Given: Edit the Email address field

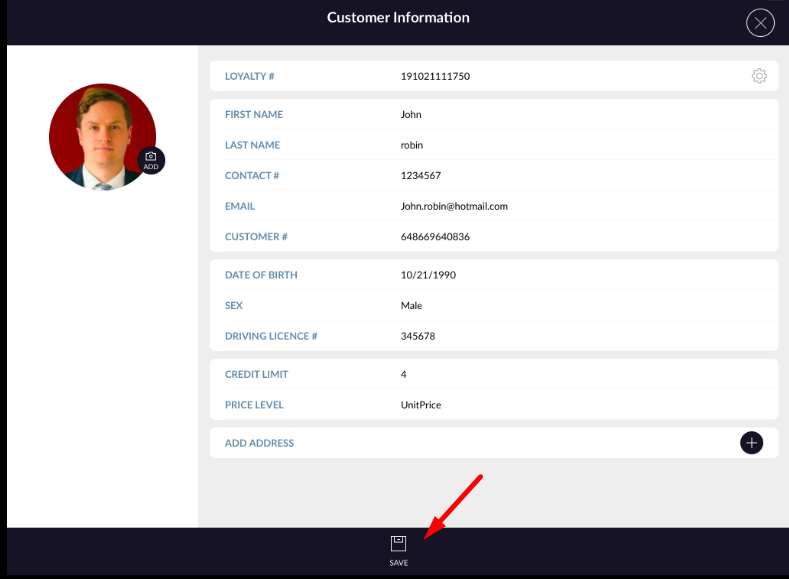Looking at the screenshot, I should (x=454, y=206).
